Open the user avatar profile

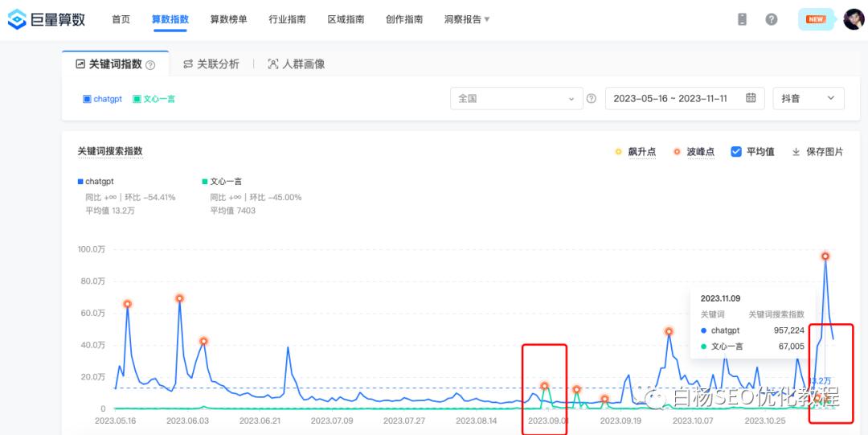coord(854,19)
